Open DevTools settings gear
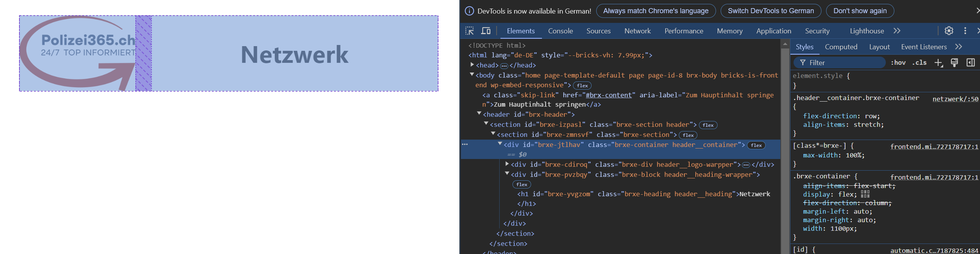980x254 pixels. coord(949,31)
